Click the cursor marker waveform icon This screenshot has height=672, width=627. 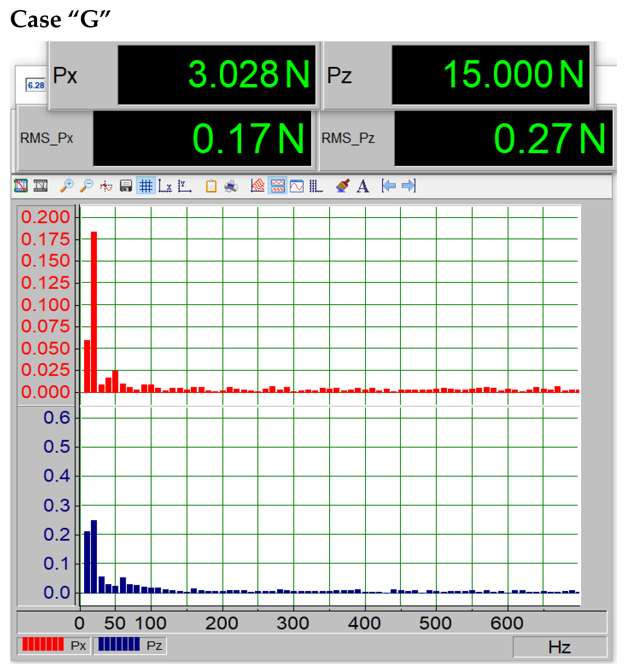coord(106,186)
